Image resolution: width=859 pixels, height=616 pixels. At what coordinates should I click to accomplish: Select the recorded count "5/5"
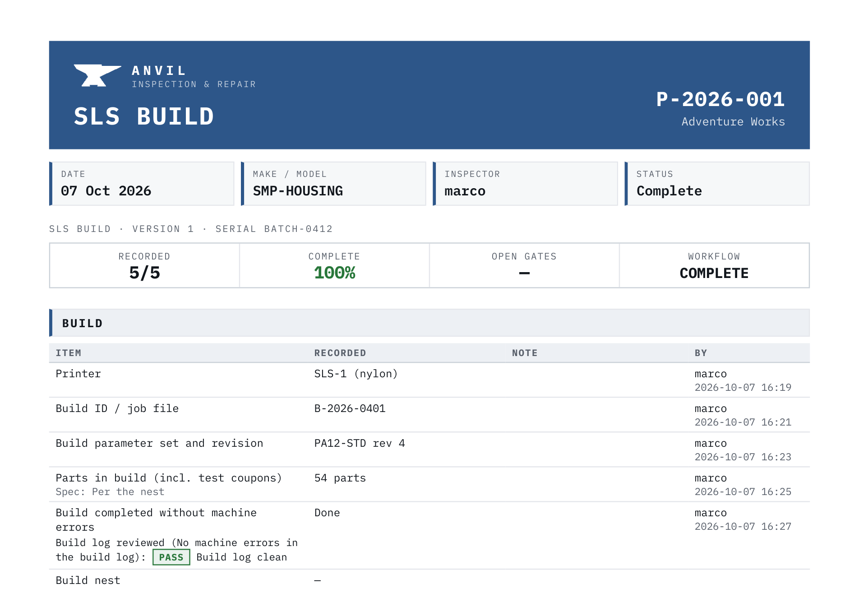click(144, 273)
